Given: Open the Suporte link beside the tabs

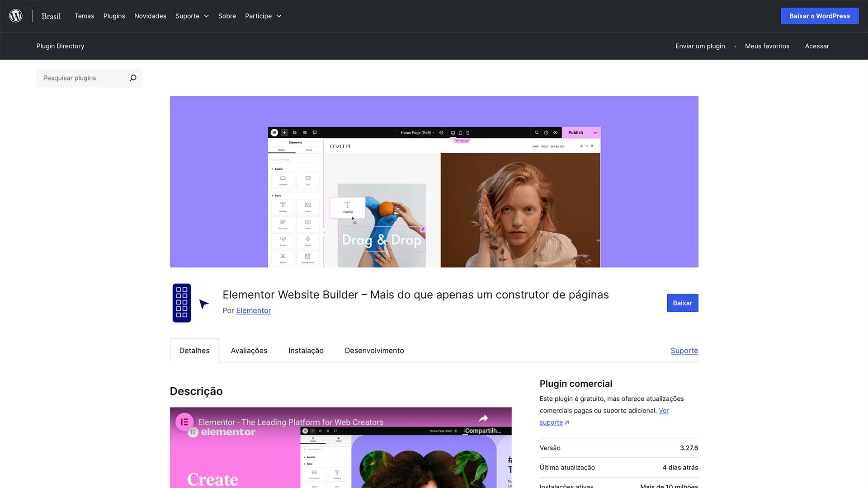Looking at the screenshot, I should click(684, 351).
